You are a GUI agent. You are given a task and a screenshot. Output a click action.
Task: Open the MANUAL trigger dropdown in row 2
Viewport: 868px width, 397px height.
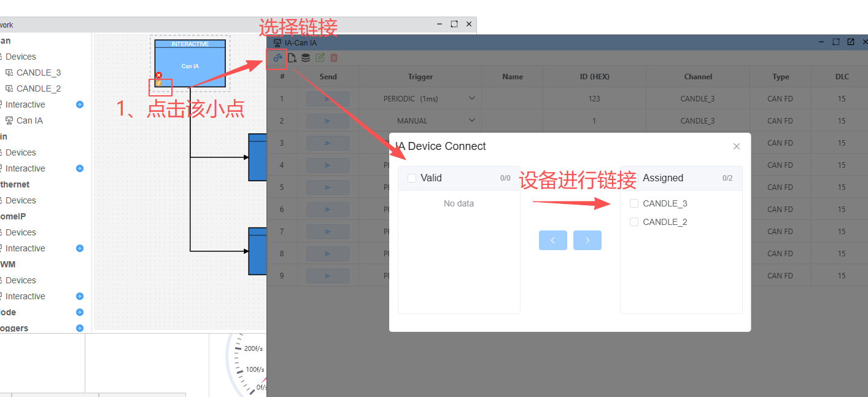point(471,120)
